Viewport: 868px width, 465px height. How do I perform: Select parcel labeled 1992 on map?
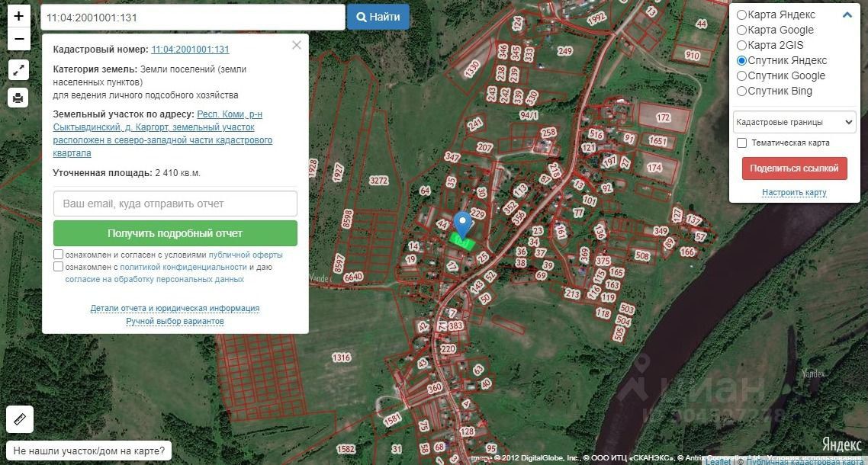tap(596, 19)
